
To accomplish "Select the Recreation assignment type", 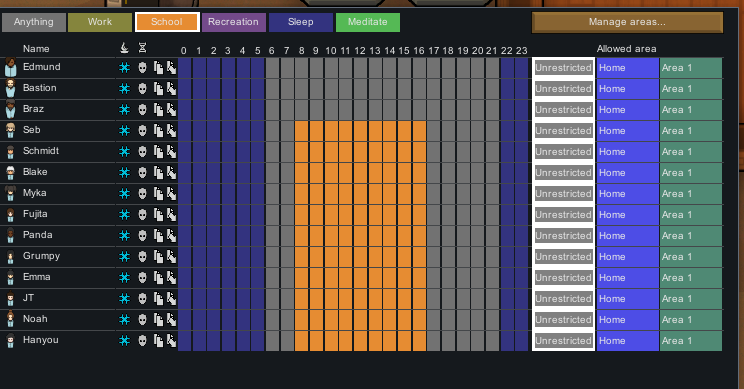I will coord(233,22).
